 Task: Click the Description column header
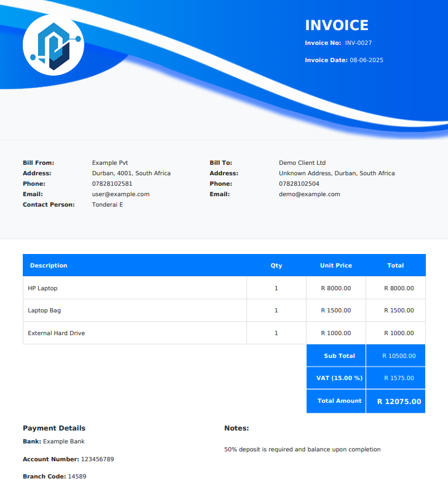pos(49,266)
